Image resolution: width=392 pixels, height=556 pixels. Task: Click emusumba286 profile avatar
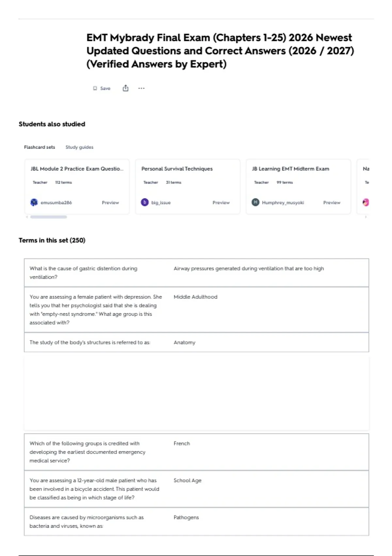click(34, 202)
